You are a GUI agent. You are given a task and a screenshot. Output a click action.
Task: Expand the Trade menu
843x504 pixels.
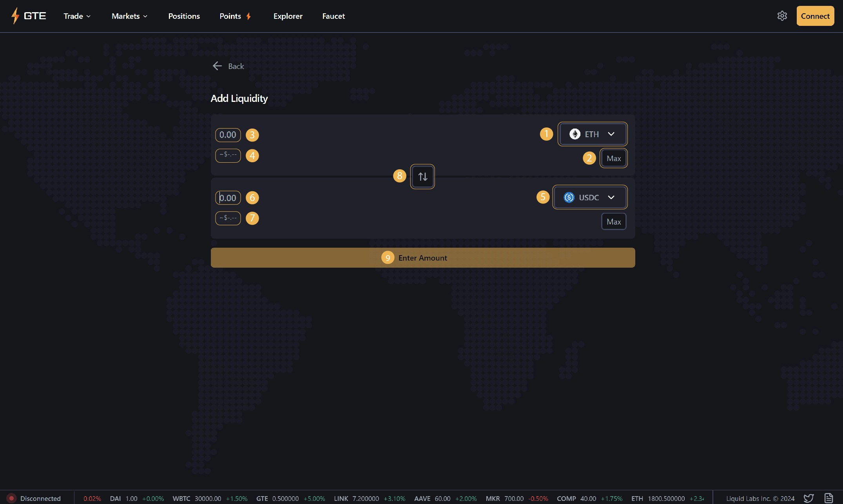[77, 16]
